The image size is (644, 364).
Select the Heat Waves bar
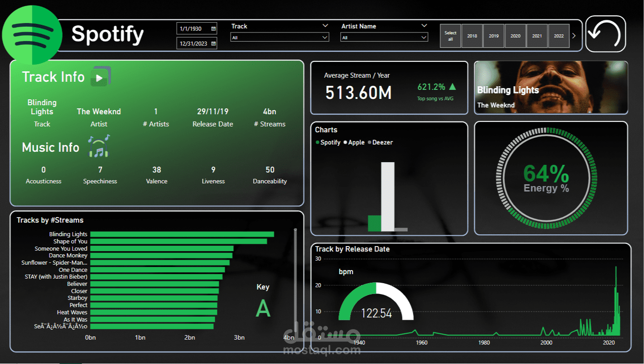(153, 312)
